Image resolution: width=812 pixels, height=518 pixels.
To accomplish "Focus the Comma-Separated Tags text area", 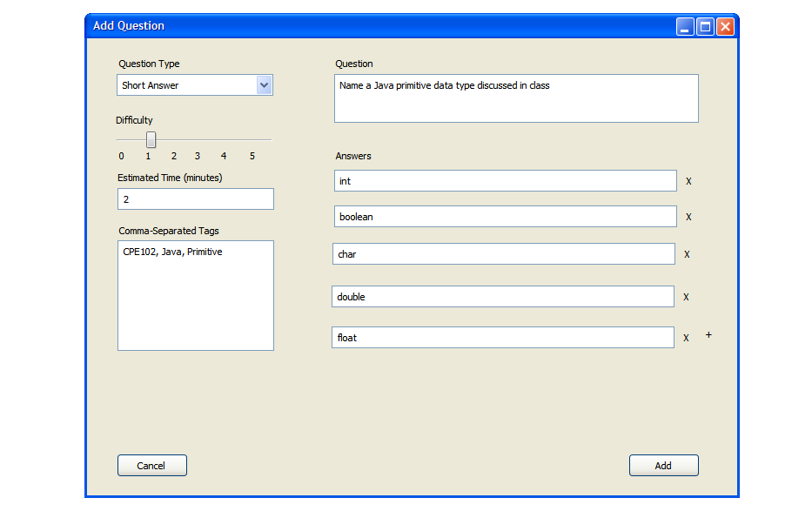I will (196, 296).
